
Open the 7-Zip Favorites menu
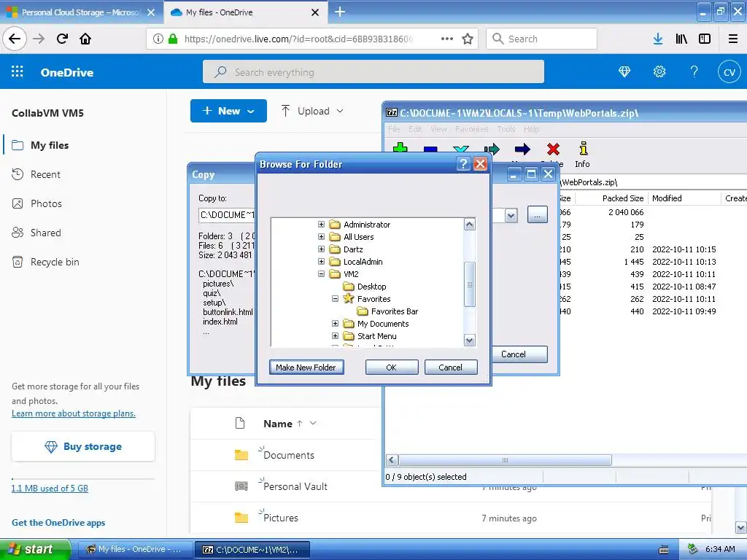472,129
